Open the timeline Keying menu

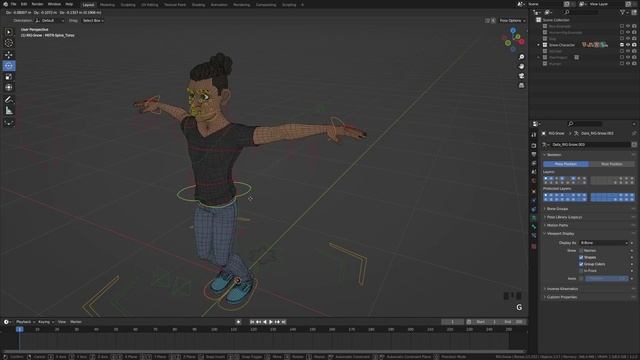pyautogui.click(x=45, y=322)
